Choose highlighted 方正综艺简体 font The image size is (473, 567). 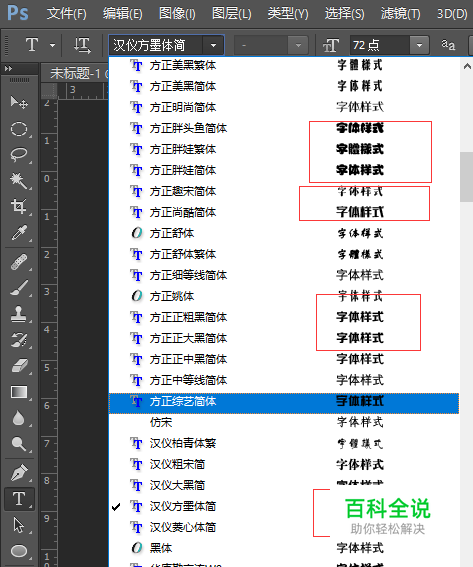click(284, 403)
